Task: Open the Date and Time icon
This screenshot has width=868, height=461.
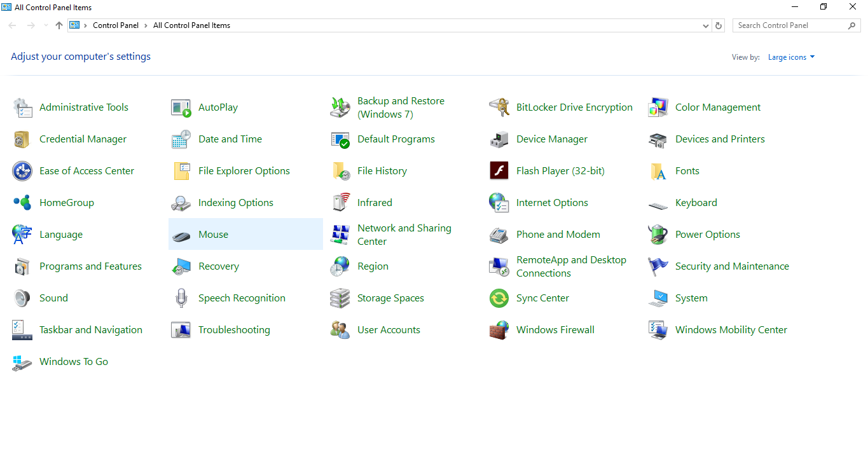Action: pyautogui.click(x=181, y=139)
